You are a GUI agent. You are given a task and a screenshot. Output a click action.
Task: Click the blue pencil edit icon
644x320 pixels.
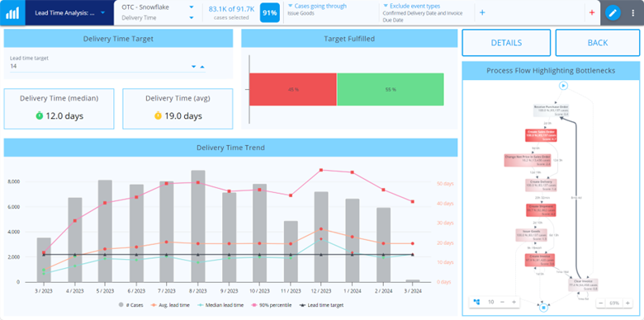pos(613,12)
